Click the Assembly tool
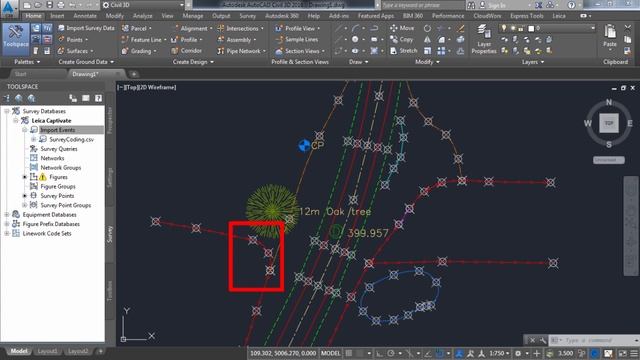Image resolution: width=640 pixels, height=360 pixels. click(237, 40)
